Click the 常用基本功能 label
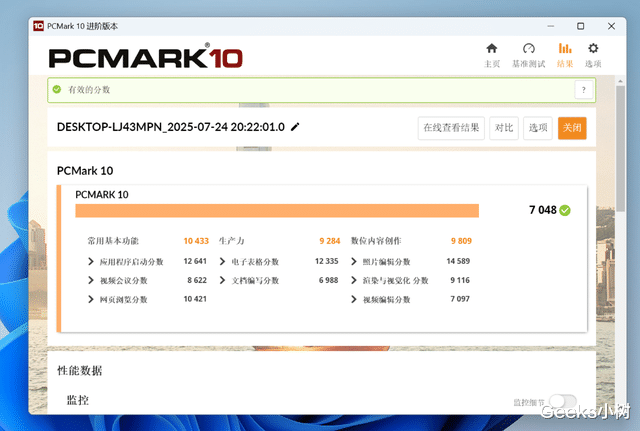The height and width of the screenshot is (431, 640). coord(113,241)
